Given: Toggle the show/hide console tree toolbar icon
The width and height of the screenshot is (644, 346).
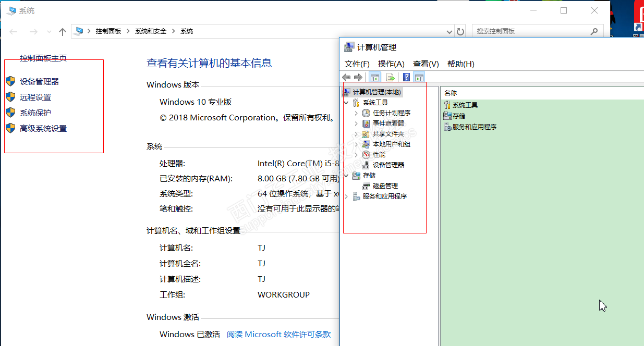Looking at the screenshot, I should [374, 78].
